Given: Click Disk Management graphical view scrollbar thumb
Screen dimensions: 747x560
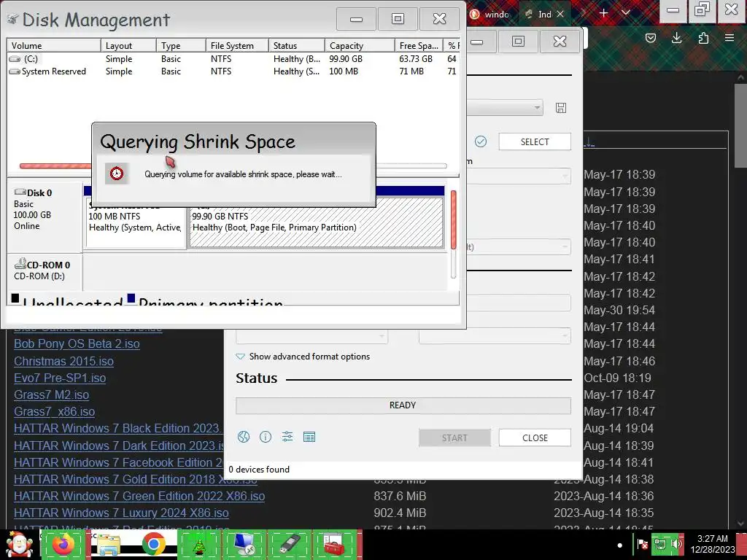Looking at the screenshot, I should pos(454,220).
